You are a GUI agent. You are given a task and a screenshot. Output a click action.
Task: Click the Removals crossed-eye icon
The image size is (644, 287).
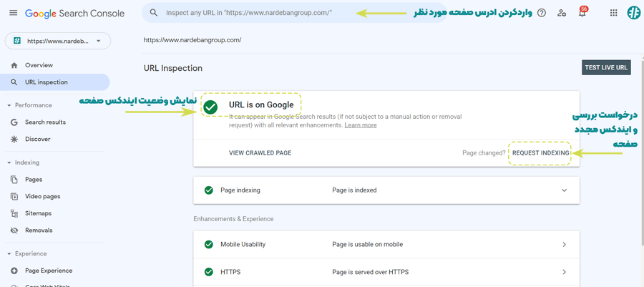(x=14, y=230)
